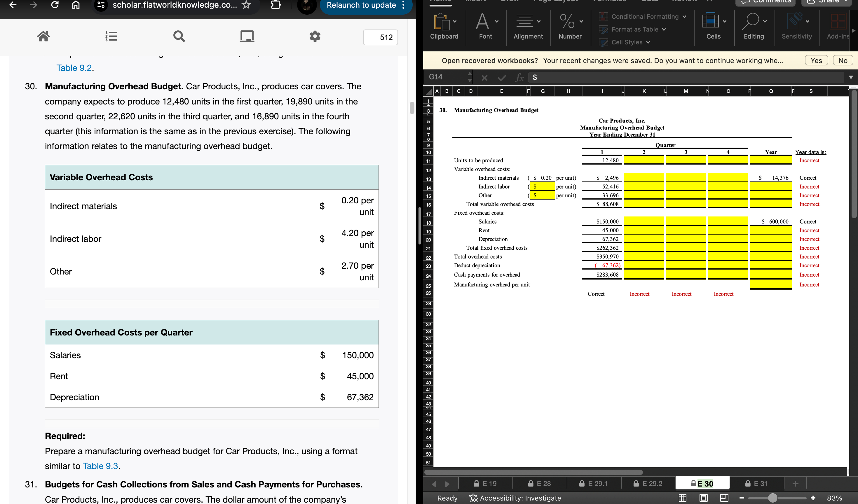
Task: Click the zoom slider handle
Action: (x=772, y=498)
